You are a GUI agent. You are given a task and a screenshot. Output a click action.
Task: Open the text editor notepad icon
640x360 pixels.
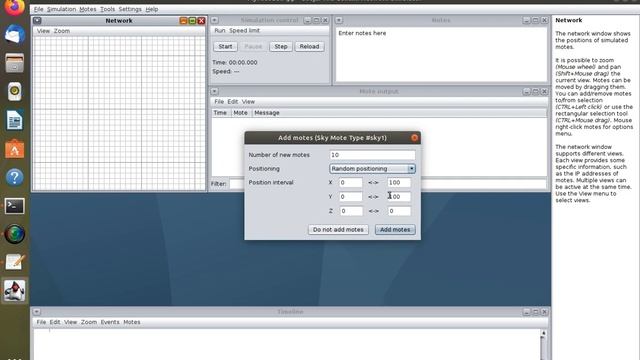point(15,262)
